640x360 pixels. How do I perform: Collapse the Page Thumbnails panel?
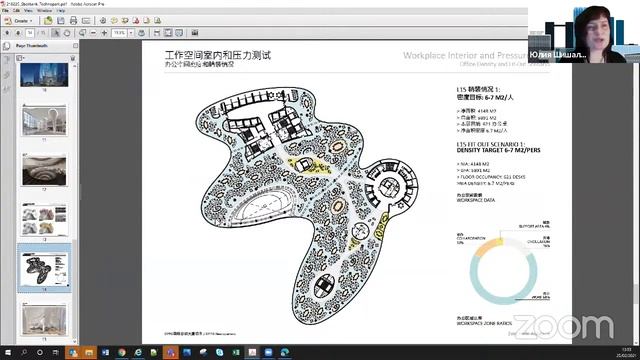pyautogui.click(x=76, y=46)
